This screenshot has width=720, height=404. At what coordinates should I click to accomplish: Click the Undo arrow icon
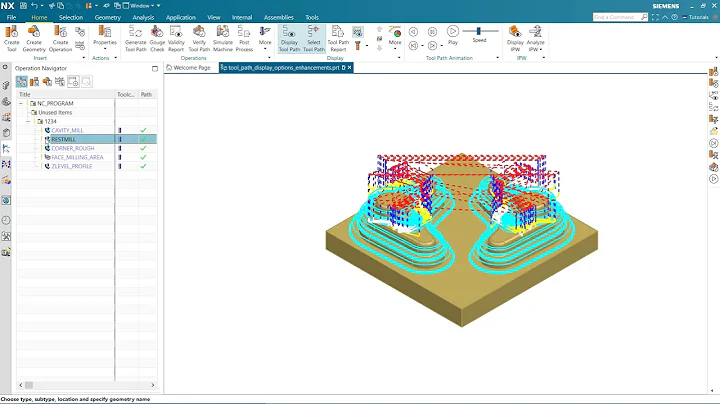[x=34, y=6]
